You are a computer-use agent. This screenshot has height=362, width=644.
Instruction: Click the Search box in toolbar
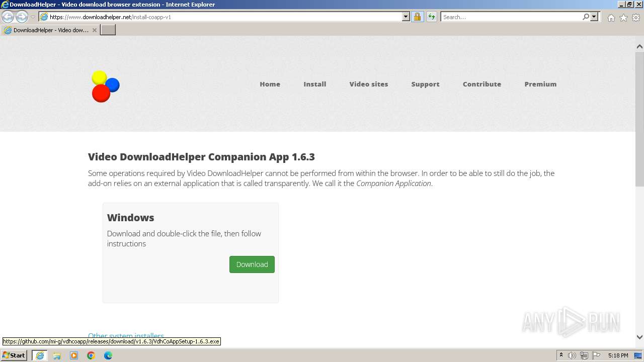511,17
